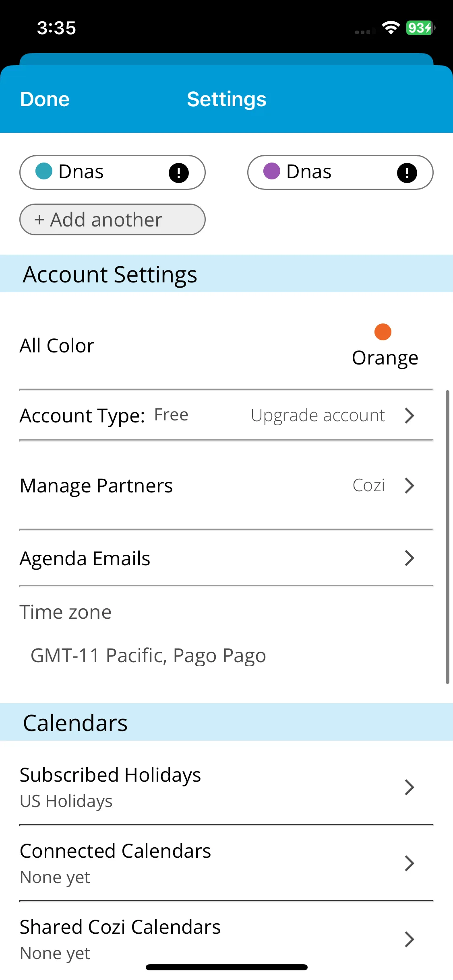
Task: Open the All Color row
Action: click(226, 346)
